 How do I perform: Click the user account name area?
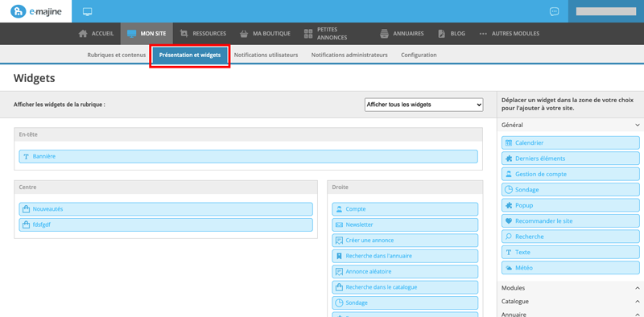coord(606,11)
